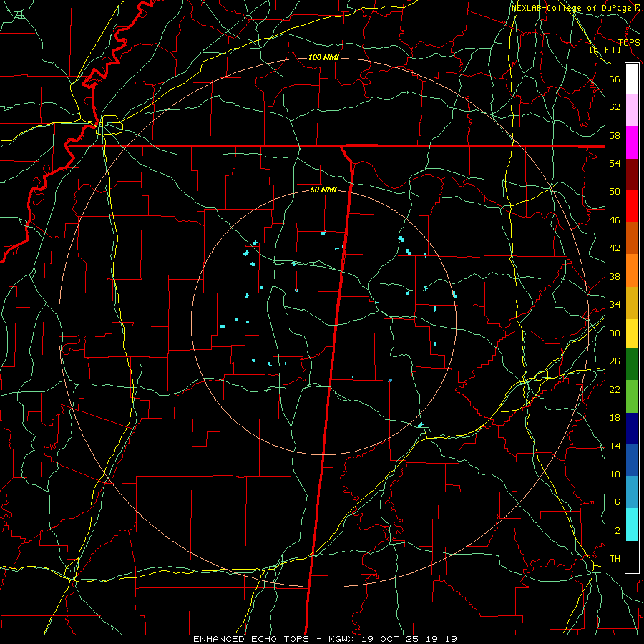
Task: Select the bright red 50 kft swatch
Action: 632,206
